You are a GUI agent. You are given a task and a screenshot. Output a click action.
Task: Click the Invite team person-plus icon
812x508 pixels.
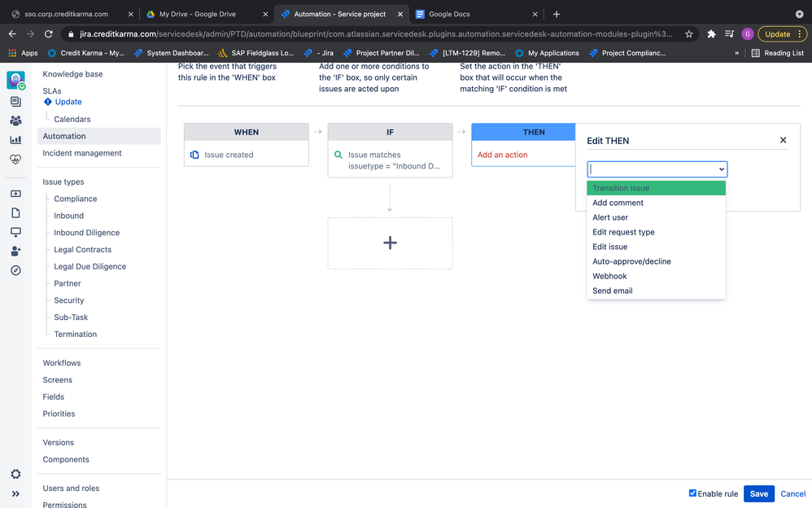coord(15,251)
